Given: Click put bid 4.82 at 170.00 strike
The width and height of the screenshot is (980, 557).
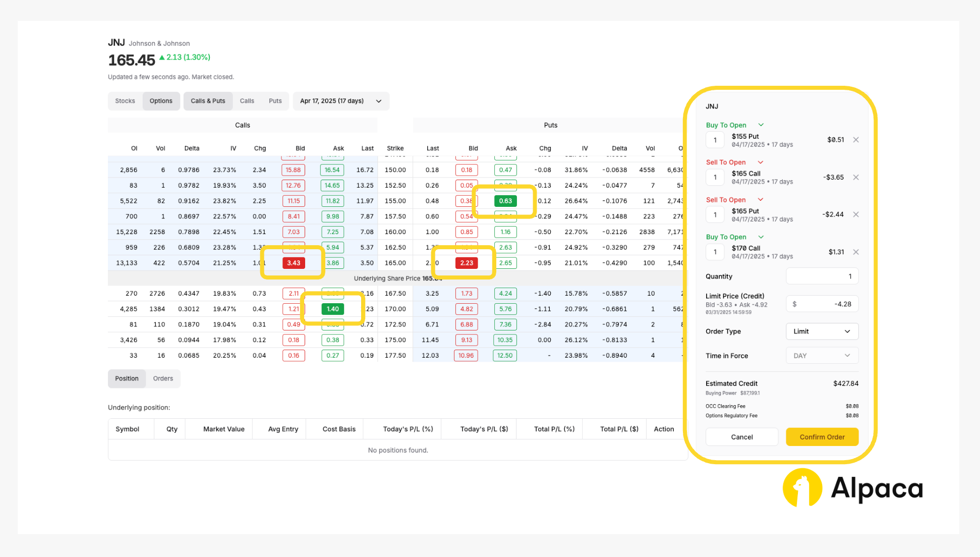Looking at the screenshot, I should 467,309.
